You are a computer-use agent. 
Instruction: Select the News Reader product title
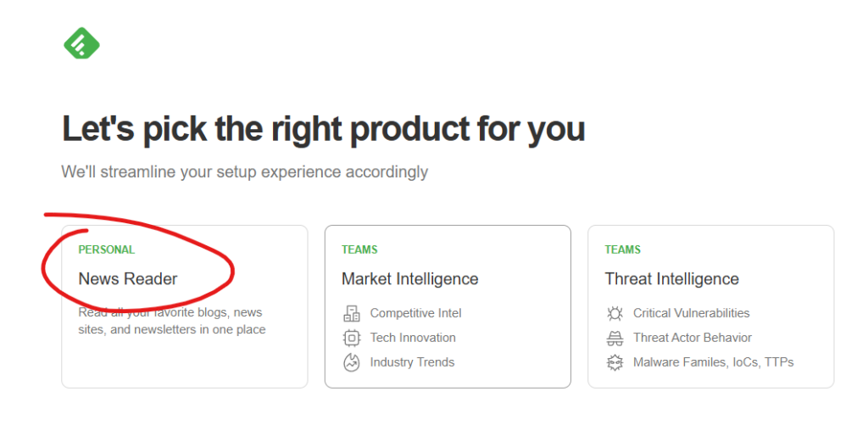(x=128, y=278)
